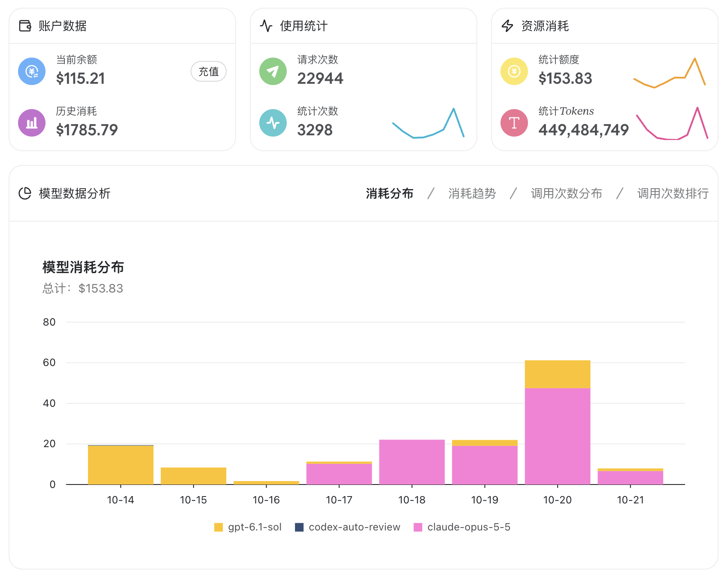Click the blue 统计次数 sparkline chart
Image resolution: width=728 pixels, height=579 pixels.
[428, 123]
